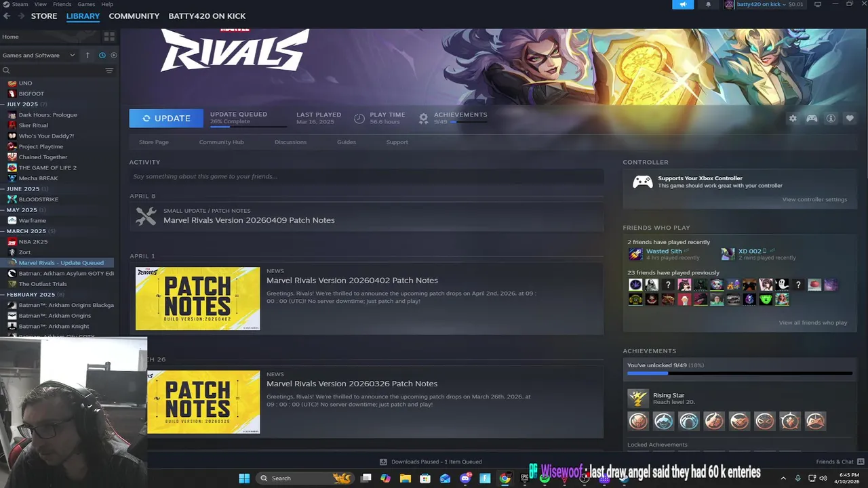Open the Steam menu
Image resolution: width=868 pixels, height=488 pixels.
coord(20,4)
